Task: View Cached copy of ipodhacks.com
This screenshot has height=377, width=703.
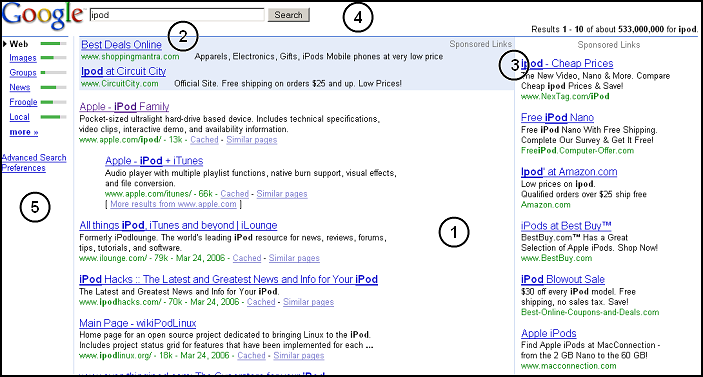Action: 261,302
